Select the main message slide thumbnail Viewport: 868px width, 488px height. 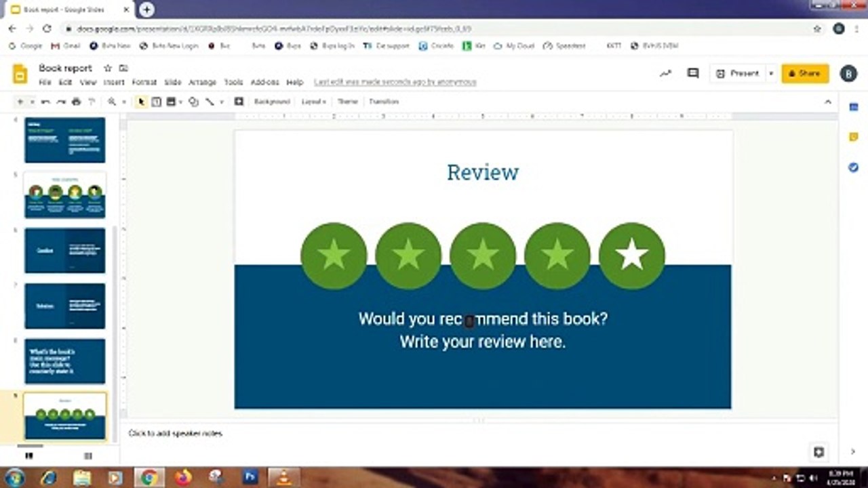click(65, 361)
